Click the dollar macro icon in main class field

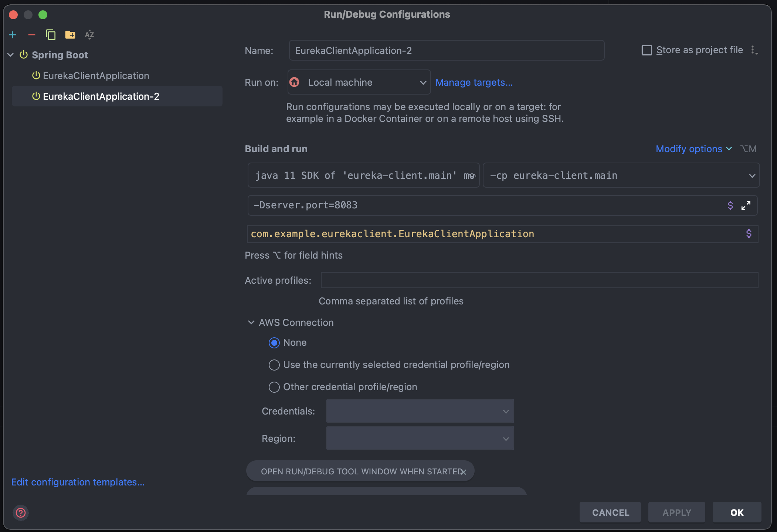[x=749, y=234]
